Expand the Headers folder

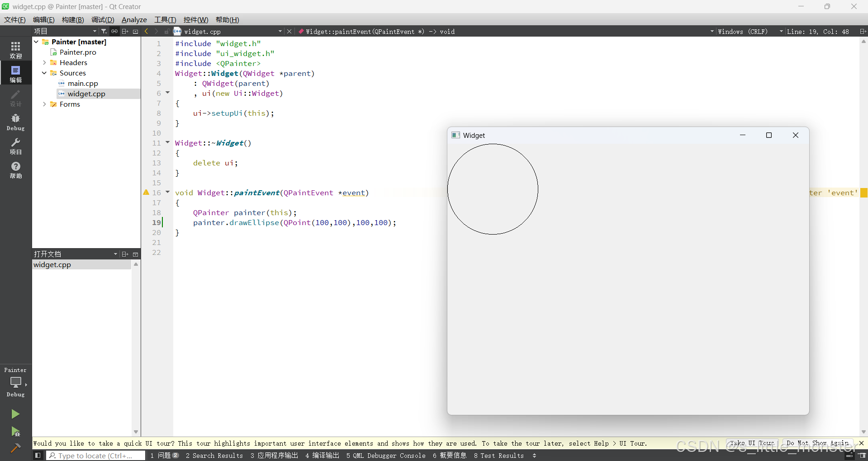44,62
